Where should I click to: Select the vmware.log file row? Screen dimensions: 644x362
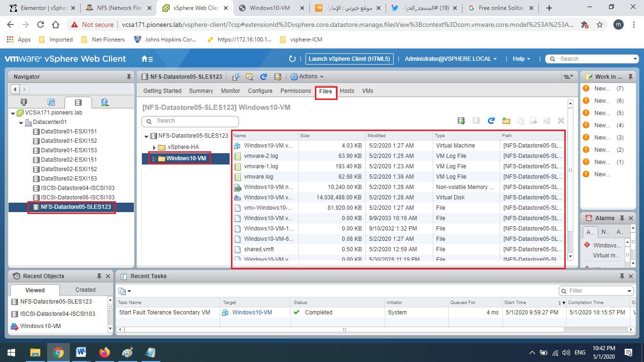tap(398, 177)
